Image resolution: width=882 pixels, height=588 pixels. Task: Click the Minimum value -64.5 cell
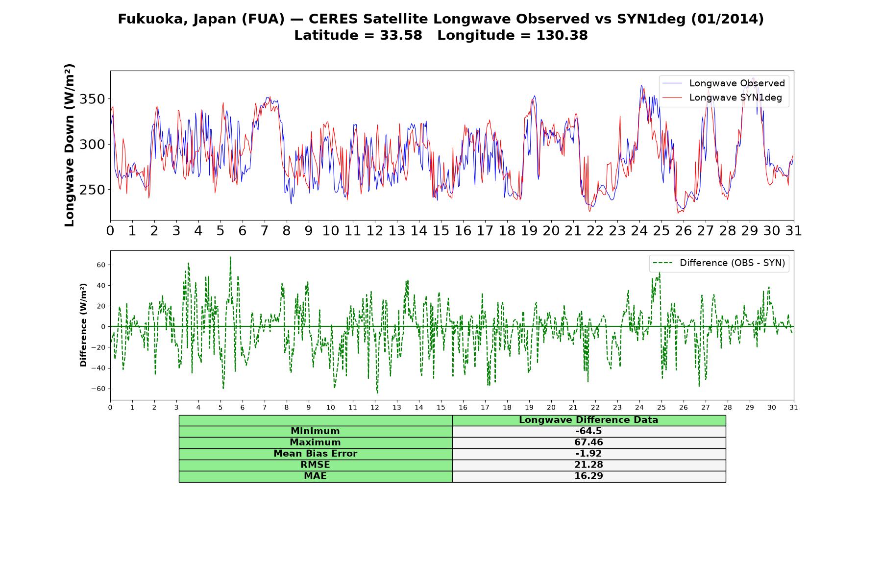[588, 431]
